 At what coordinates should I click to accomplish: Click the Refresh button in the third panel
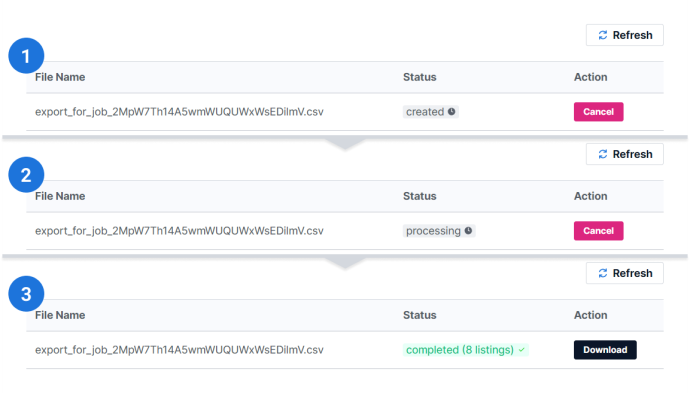(x=624, y=273)
